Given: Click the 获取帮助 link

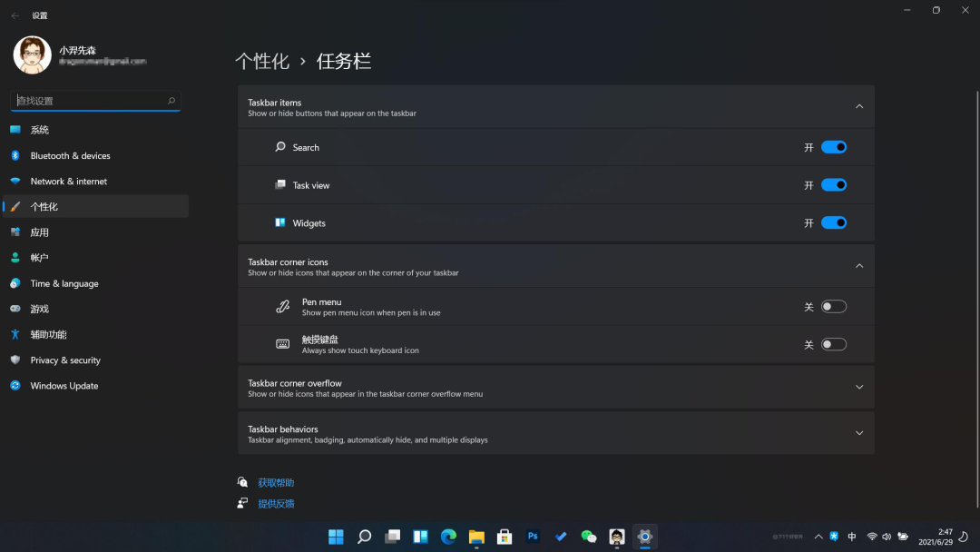Looking at the screenshot, I should [x=276, y=483].
